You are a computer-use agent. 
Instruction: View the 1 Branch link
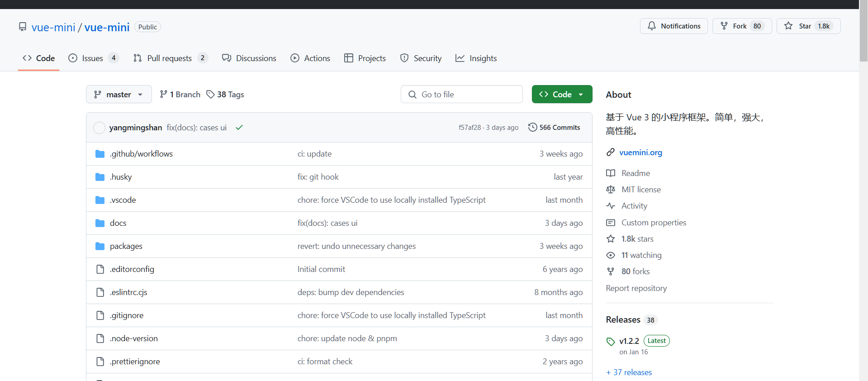point(180,94)
